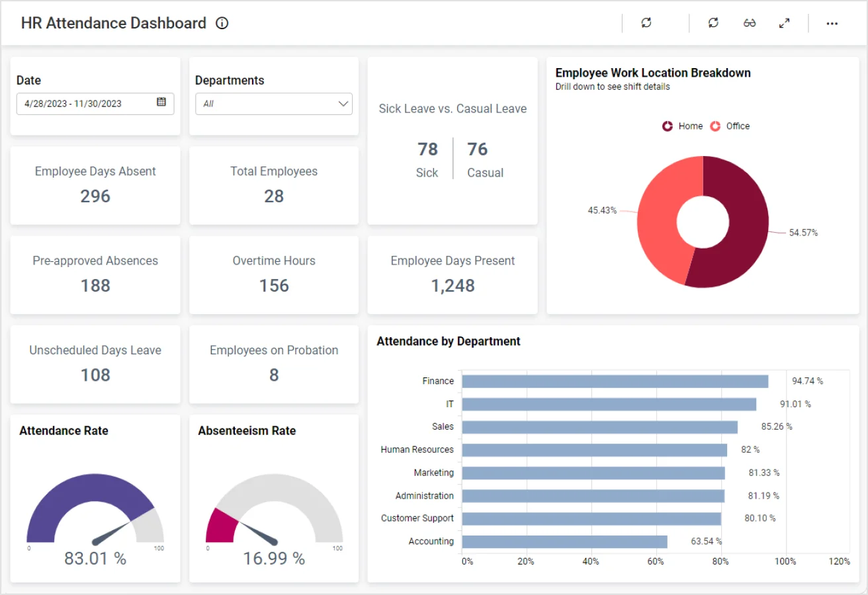Click the 85.26 % Sales label
The image size is (868, 595).
[x=777, y=426]
